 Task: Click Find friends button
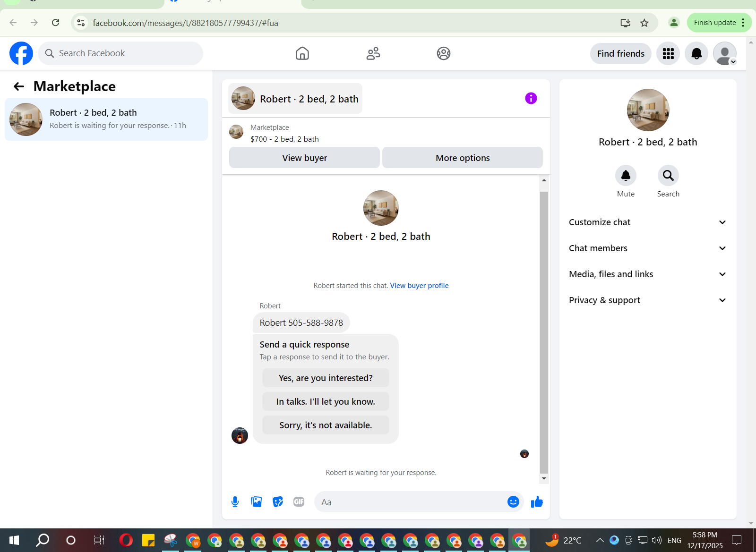[x=620, y=53]
